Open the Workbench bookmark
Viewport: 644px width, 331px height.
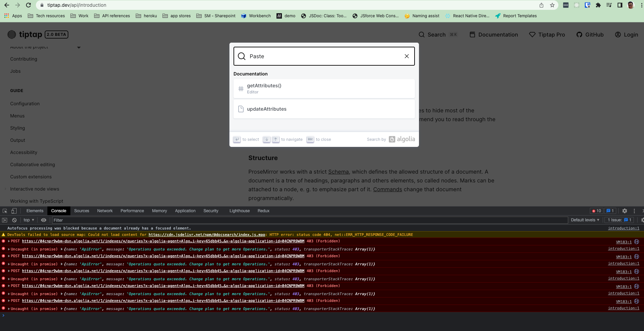click(256, 16)
